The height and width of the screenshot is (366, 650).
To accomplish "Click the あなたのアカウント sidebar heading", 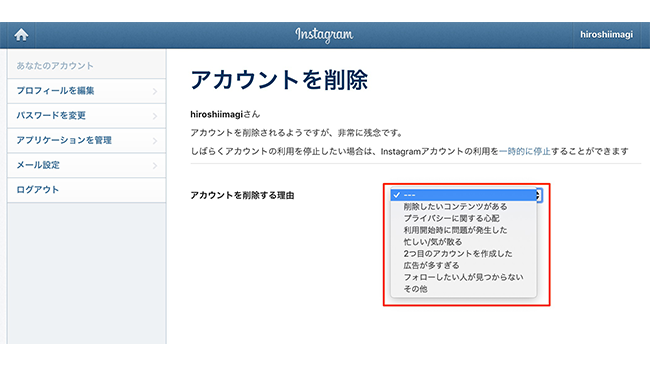I will pyautogui.click(x=55, y=66).
